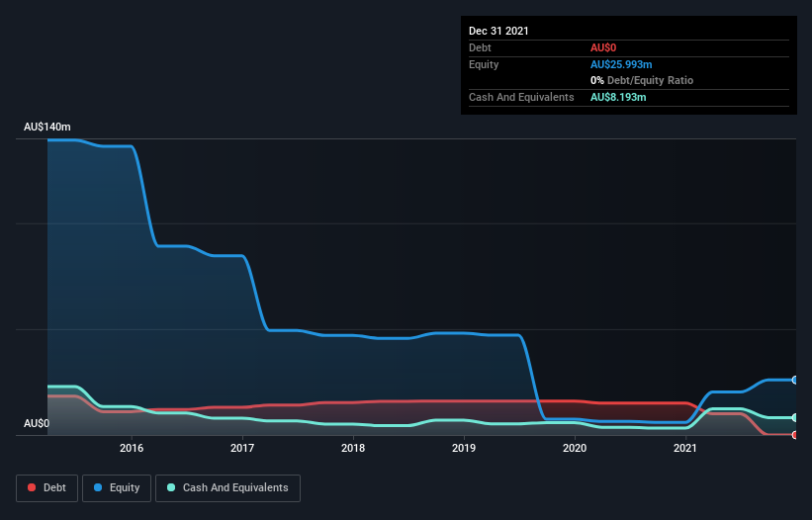The height and width of the screenshot is (520, 812).
Task: Click the teal Cash endpoint marker
Action: 795,417
